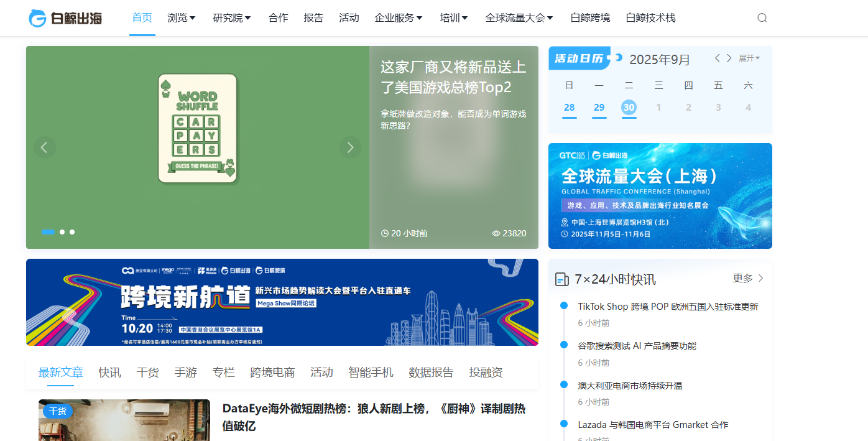Select the second carousel dot indicator
This screenshot has width=868, height=441.
click(62, 232)
